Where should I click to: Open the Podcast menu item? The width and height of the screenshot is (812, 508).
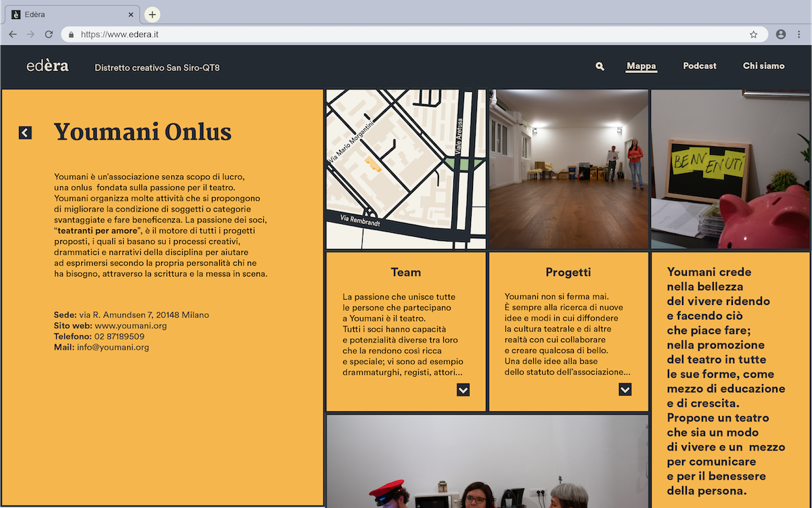pos(700,66)
